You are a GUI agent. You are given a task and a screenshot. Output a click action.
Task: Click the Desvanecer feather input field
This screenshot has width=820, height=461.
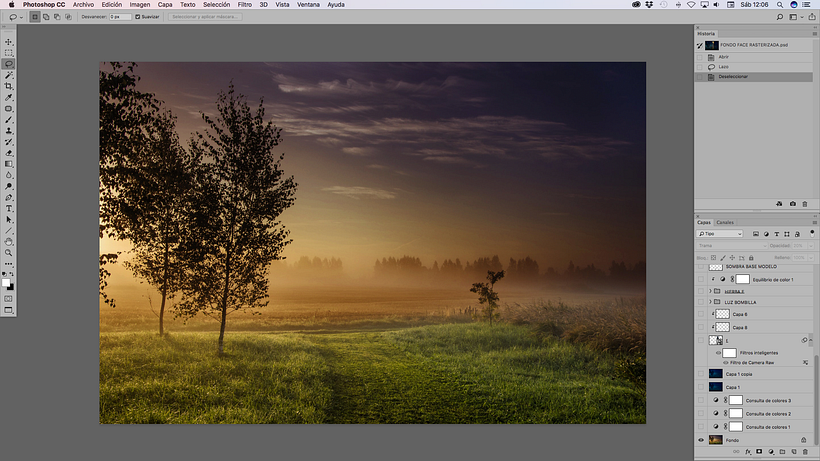[120, 17]
